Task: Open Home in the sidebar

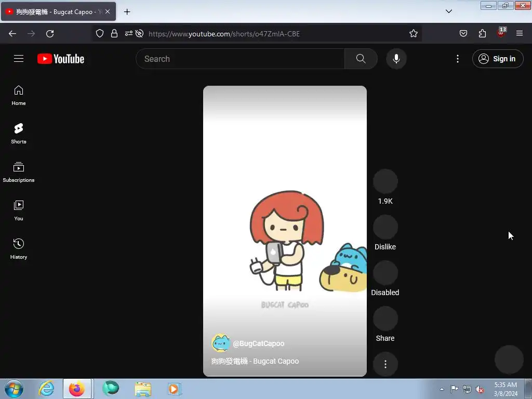Action: click(x=19, y=96)
